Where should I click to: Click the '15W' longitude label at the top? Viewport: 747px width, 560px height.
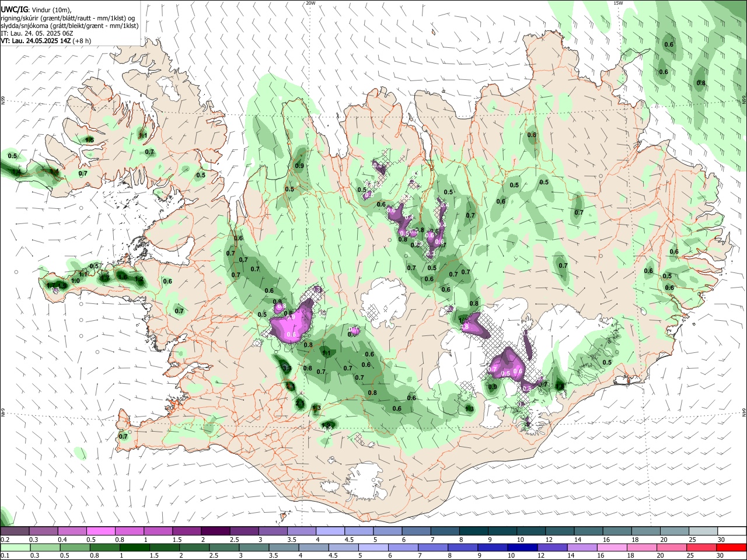tap(618, 3)
